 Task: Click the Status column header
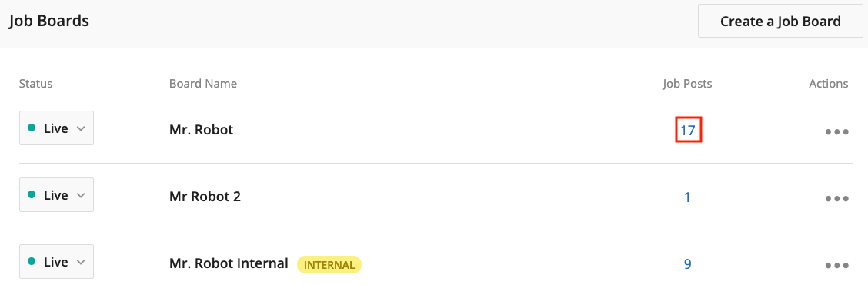(35, 84)
